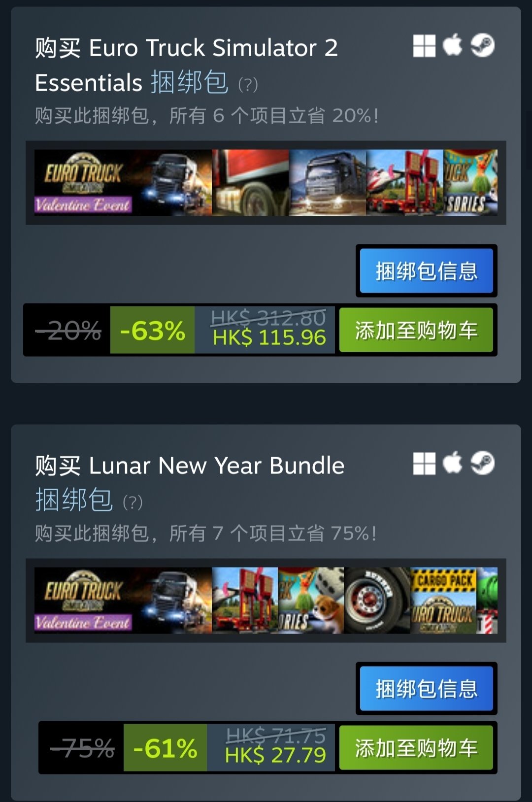The image size is (532, 802).
Task: Open 捆绑包信息 for Essentials bundle
Action: (427, 271)
